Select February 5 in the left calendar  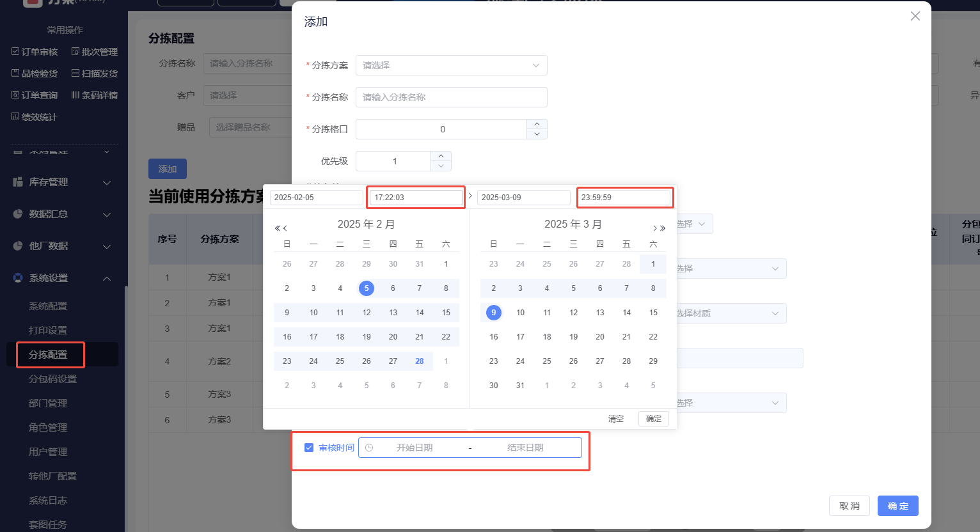click(367, 288)
